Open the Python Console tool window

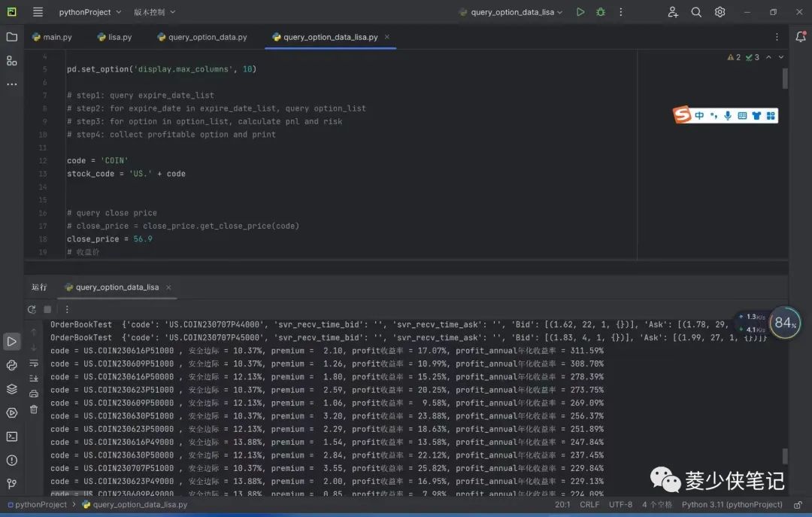coord(11,365)
